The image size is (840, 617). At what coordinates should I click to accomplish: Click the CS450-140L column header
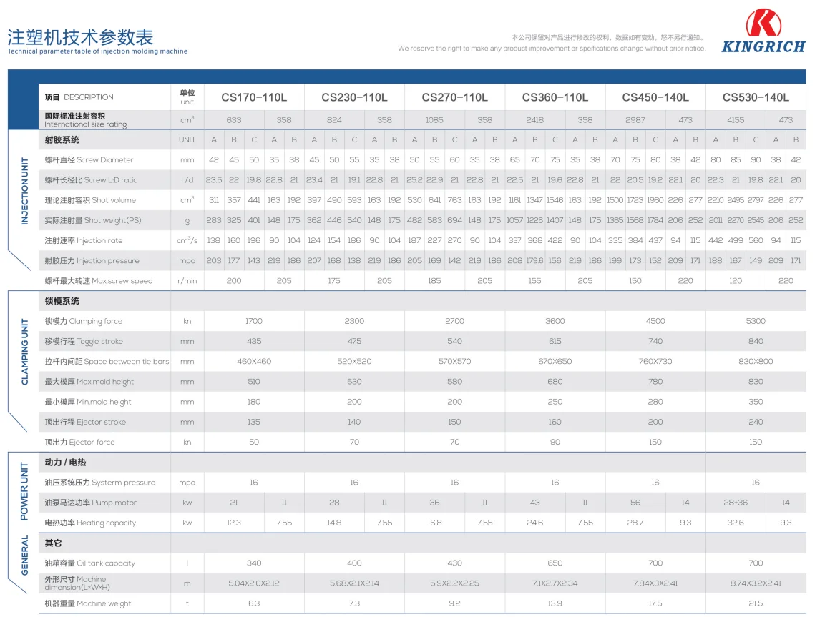pyautogui.click(x=655, y=97)
